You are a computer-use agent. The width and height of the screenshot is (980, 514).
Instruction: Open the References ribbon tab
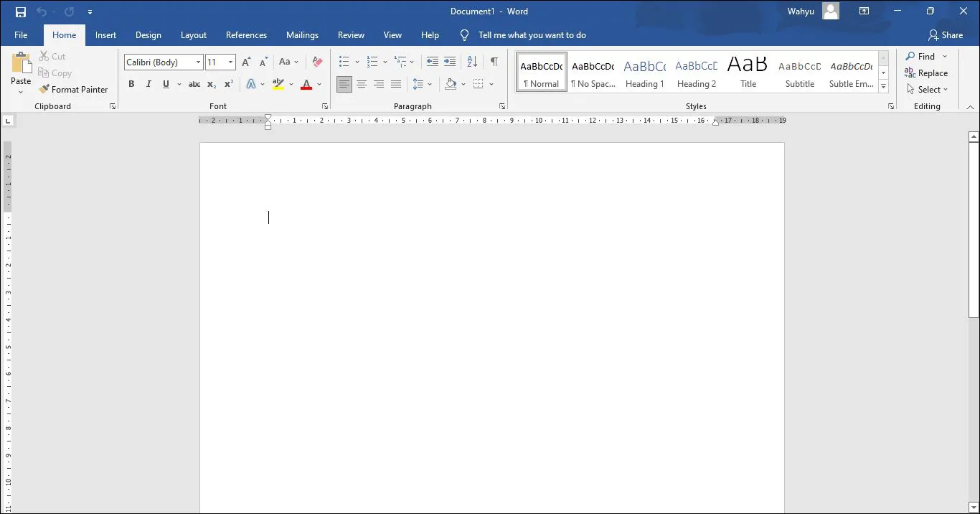(246, 34)
